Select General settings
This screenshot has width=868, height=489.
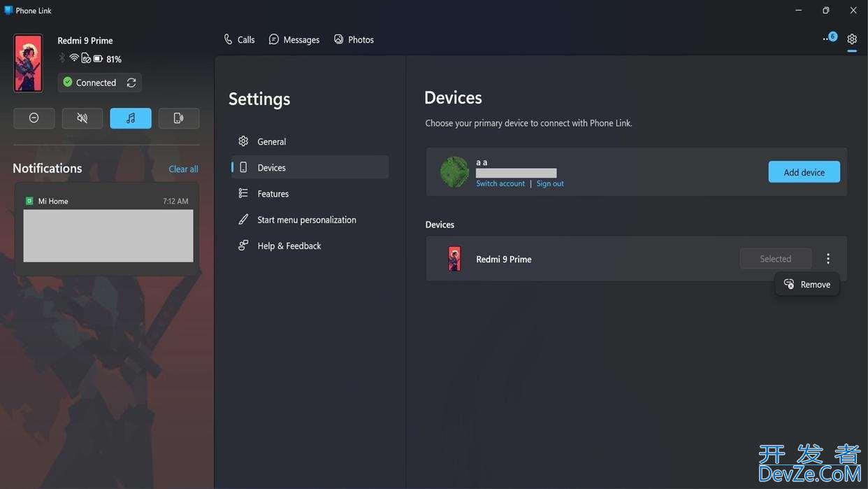tap(310, 141)
